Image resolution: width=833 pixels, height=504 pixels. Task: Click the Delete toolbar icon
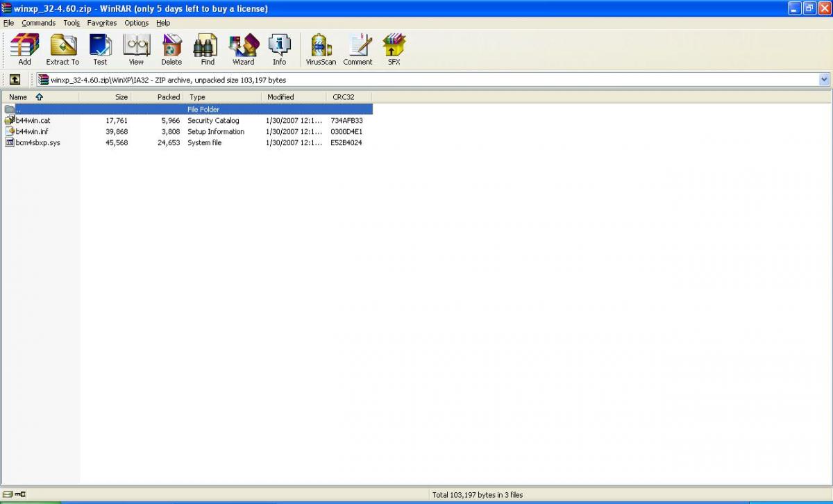coord(171,49)
